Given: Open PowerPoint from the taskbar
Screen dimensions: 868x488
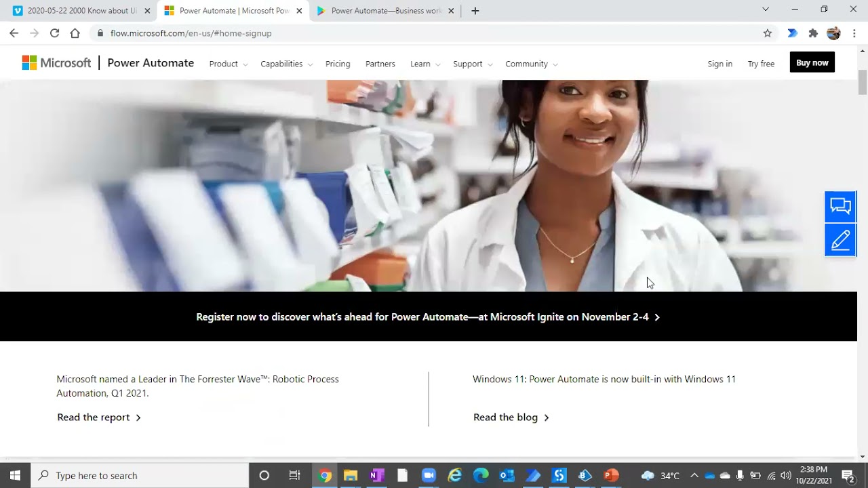Looking at the screenshot, I should 611,475.
